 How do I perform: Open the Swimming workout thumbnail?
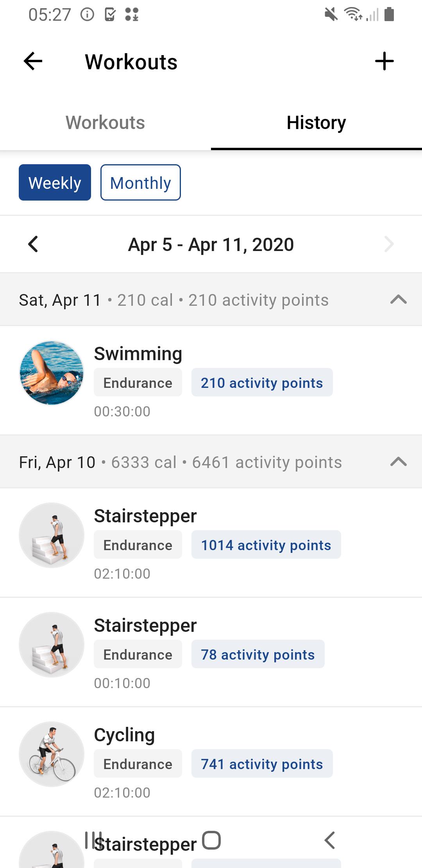[52, 373]
